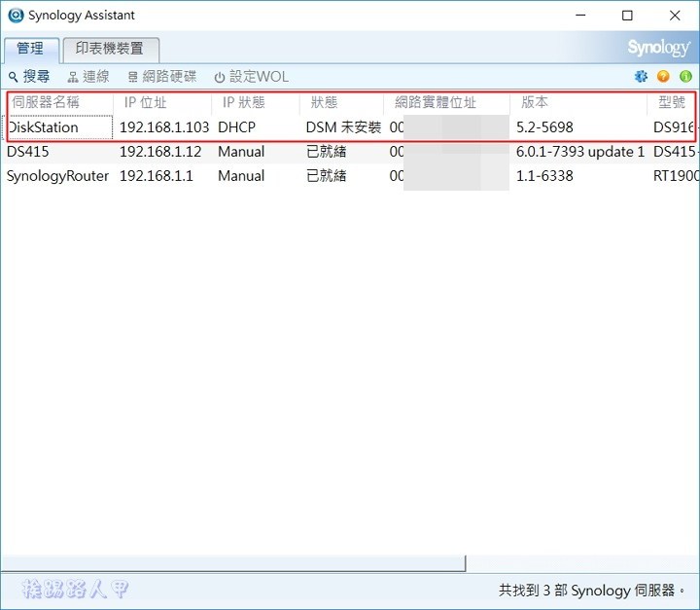Click Manual status in SynologyRouter row
This screenshot has height=610, width=700.
(241, 176)
